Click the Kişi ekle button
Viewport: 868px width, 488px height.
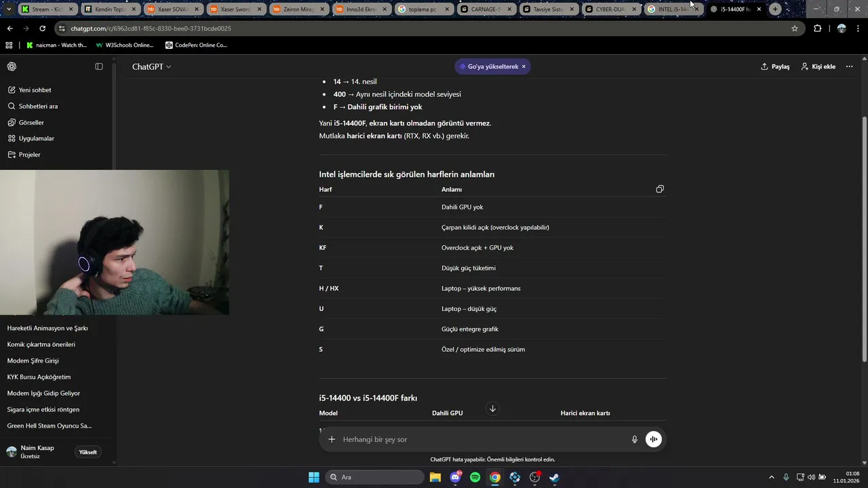coord(818,66)
